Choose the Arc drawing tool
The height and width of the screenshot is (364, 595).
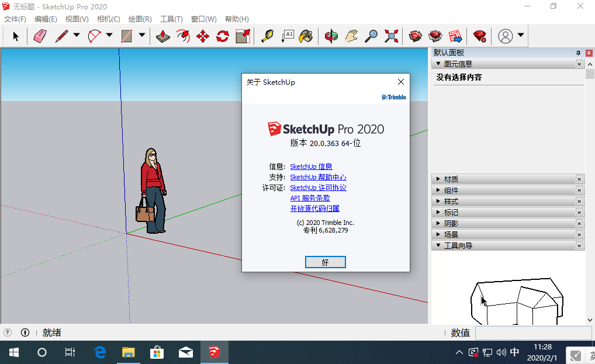94,36
